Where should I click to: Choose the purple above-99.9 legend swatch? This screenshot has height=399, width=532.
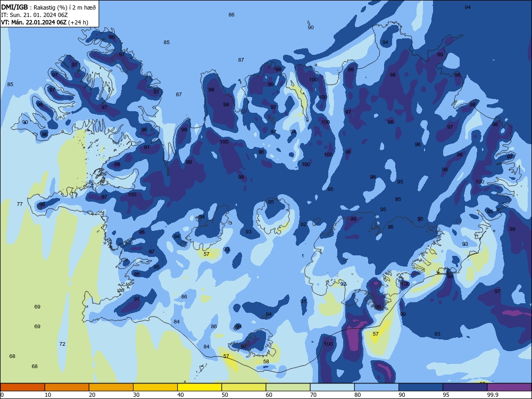click(x=509, y=387)
